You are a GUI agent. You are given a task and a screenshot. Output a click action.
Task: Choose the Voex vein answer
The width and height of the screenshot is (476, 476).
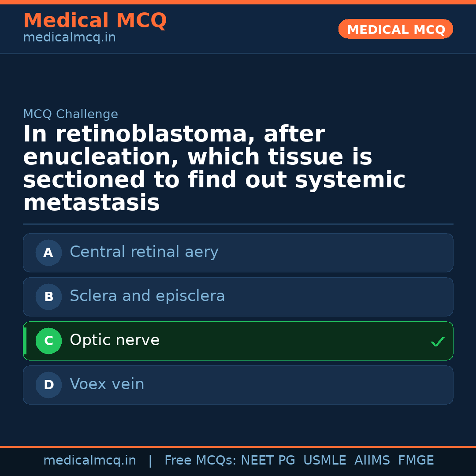click(107, 384)
